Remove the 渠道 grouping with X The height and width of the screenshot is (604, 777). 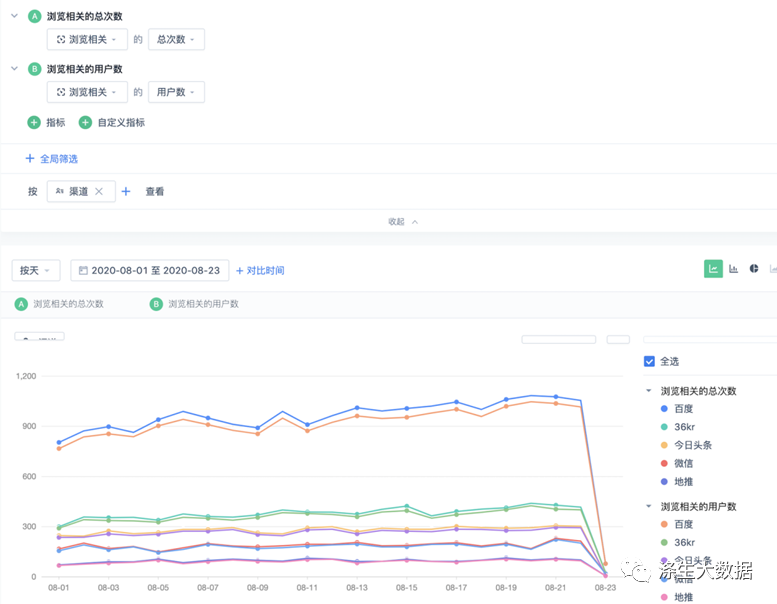(99, 191)
